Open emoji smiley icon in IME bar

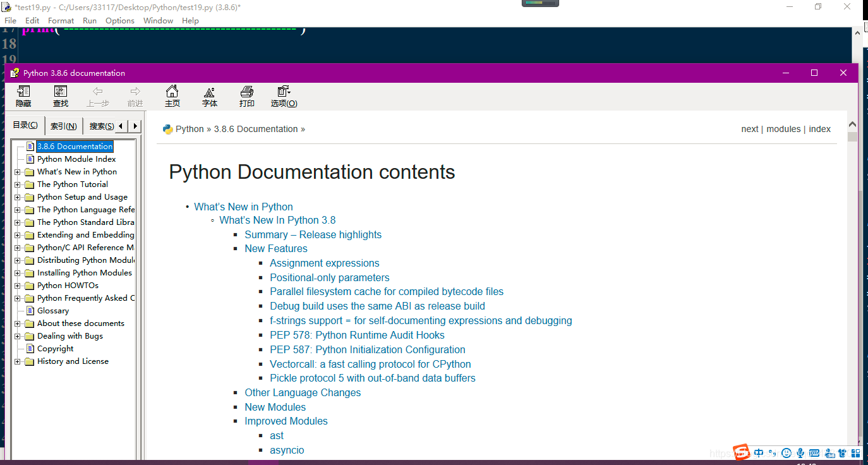787,453
